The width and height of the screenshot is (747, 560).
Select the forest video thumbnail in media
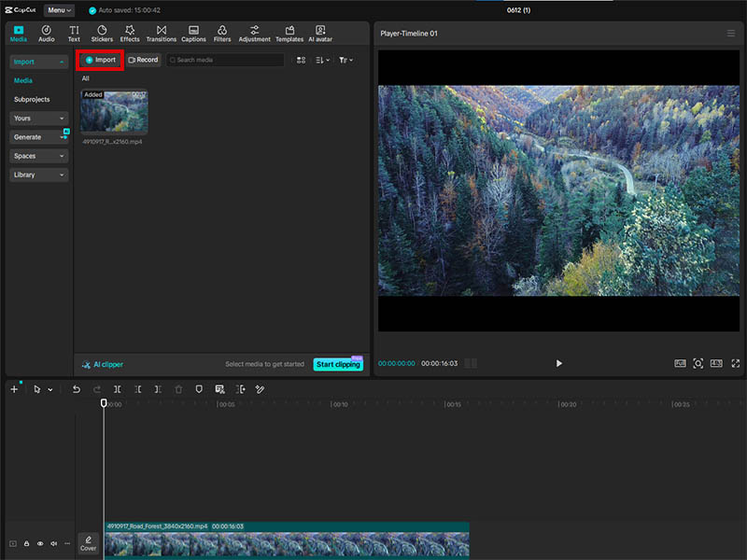coord(114,111)
